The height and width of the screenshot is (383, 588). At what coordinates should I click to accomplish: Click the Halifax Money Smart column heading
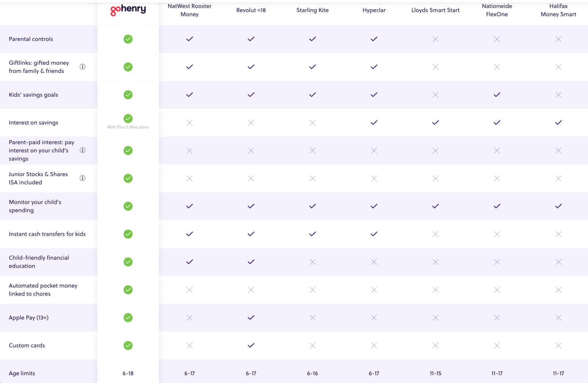(558, 10)
